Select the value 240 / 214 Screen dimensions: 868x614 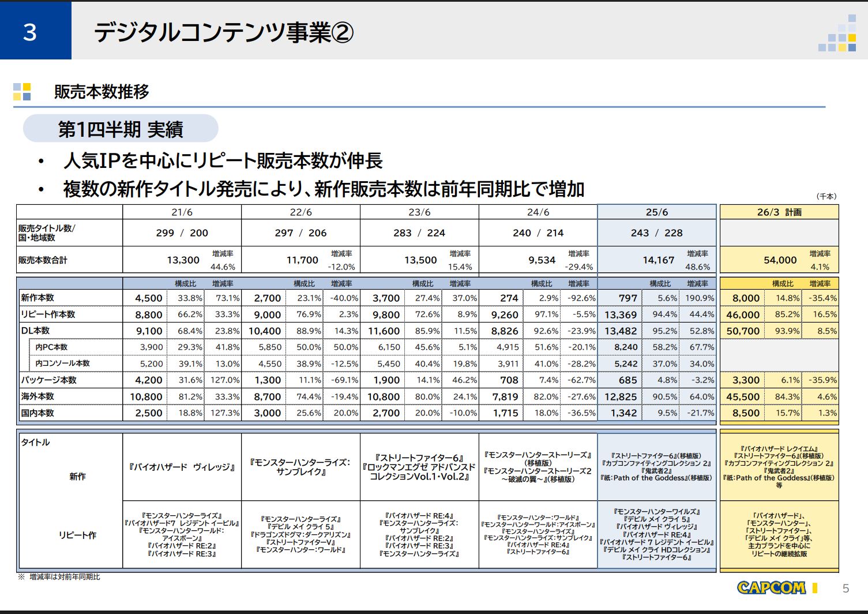click(538, 233)
